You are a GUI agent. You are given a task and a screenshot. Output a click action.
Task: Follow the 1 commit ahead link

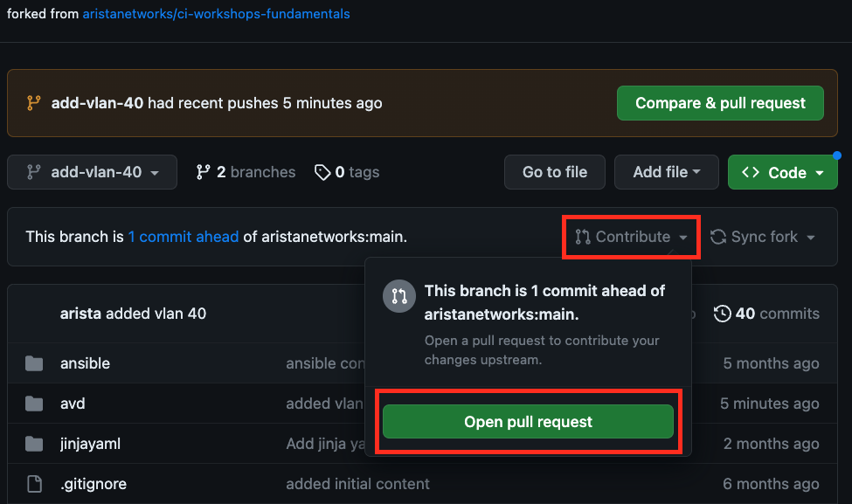(x=183, y=237)
